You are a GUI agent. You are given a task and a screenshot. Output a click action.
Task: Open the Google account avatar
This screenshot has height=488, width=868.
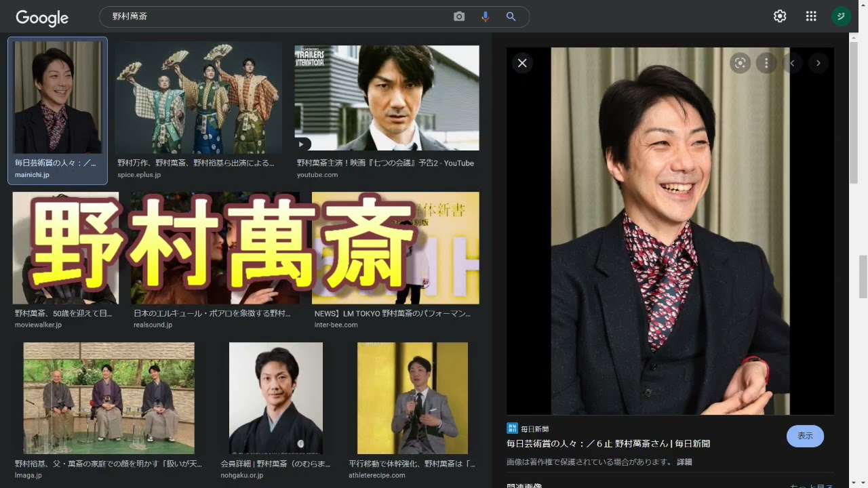841,16
